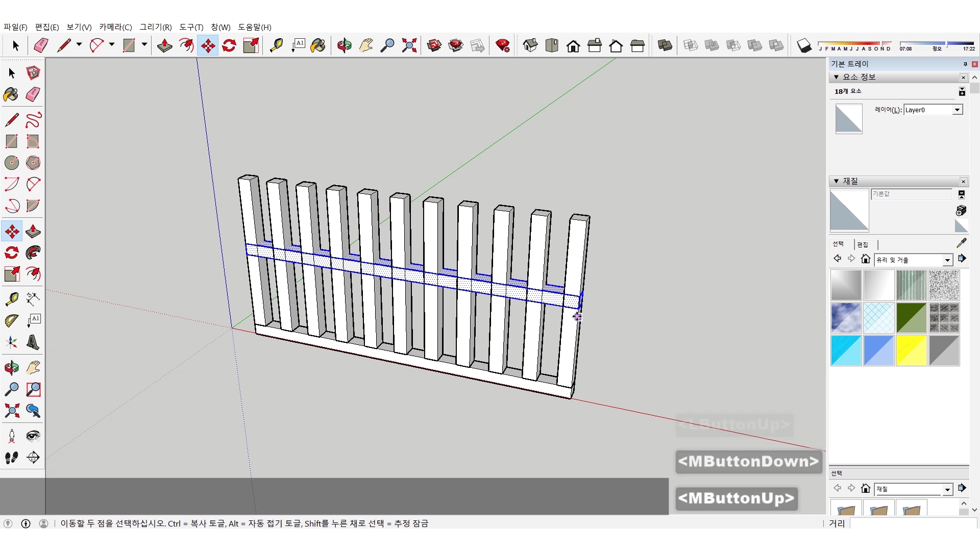Select the yellow translucent glass swatch
The height and width of the screenshot is (551, 980).
tap(911, 350)
